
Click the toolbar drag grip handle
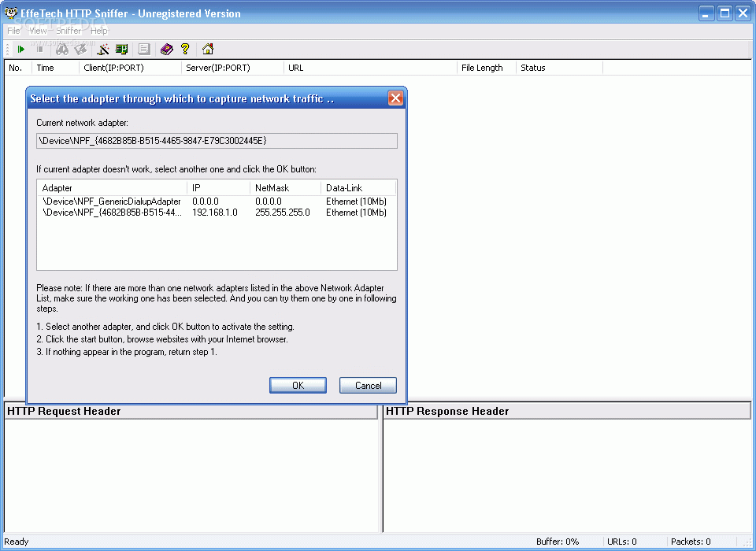click(x=7, y=49)
